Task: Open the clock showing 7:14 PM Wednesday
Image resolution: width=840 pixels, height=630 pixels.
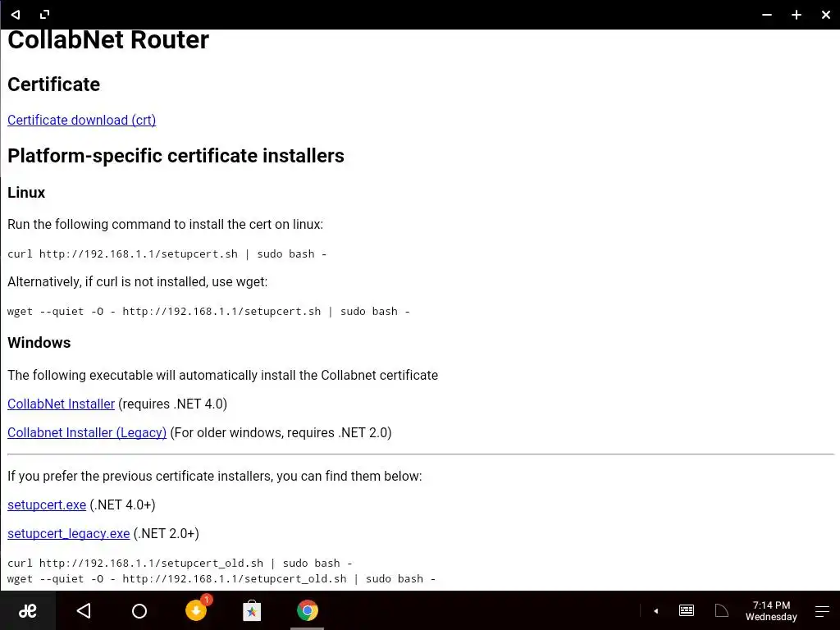Action: [x=771, y=610]
